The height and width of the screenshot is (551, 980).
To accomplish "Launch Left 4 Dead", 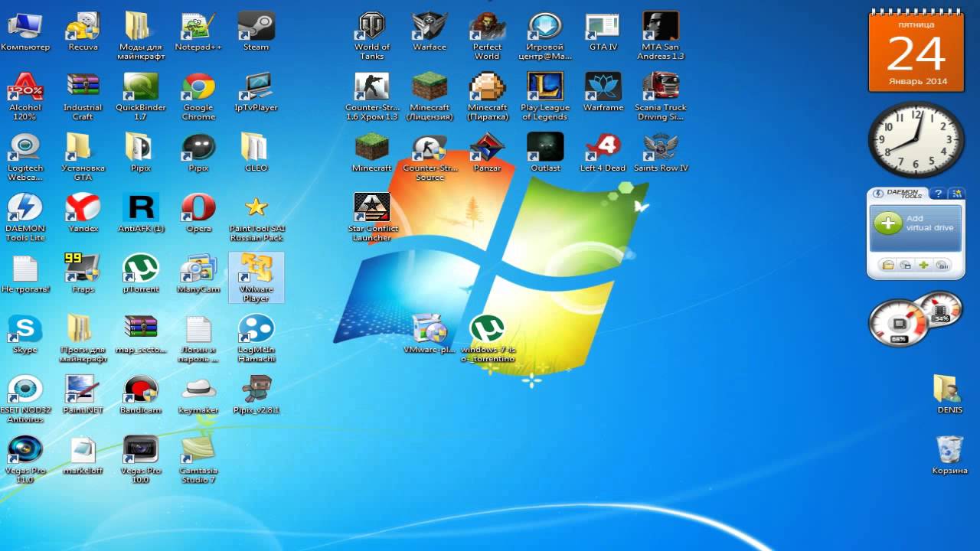I will [603, 153].
